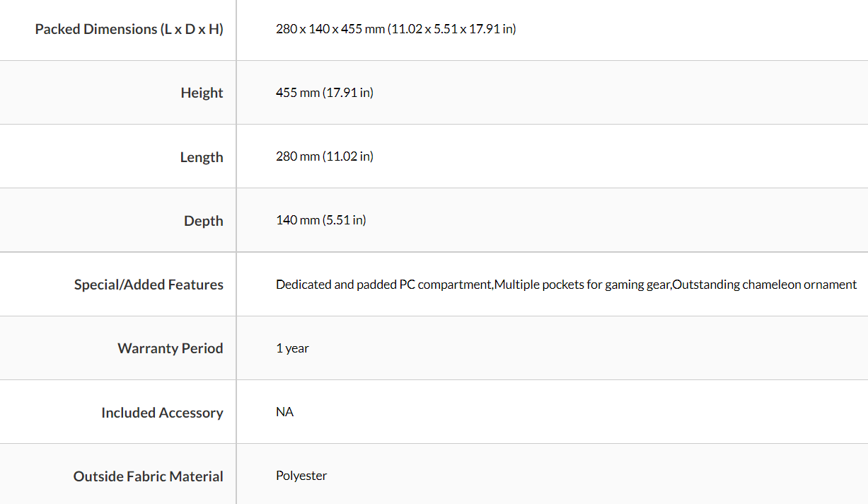868x504 pixels.
Task: Click the Depth row label
Action: coord(203,221)
